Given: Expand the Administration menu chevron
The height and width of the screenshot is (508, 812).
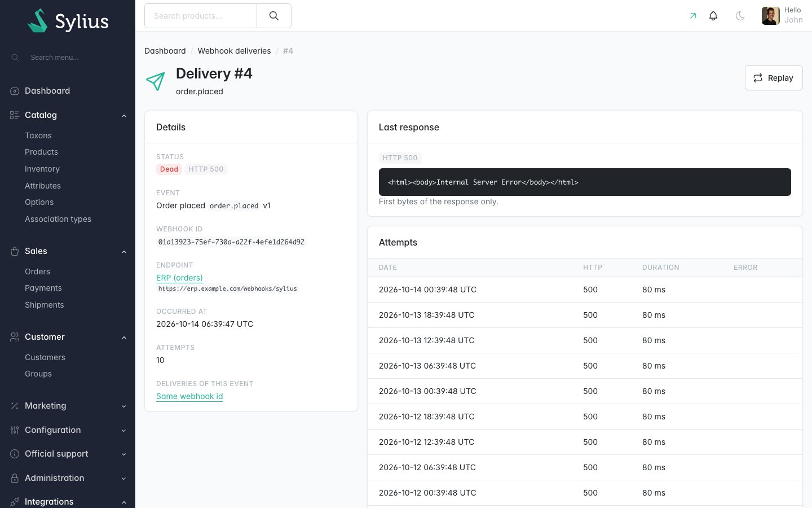Looking at the screenshot, I should pyautogui.click(x=124, y=479).
